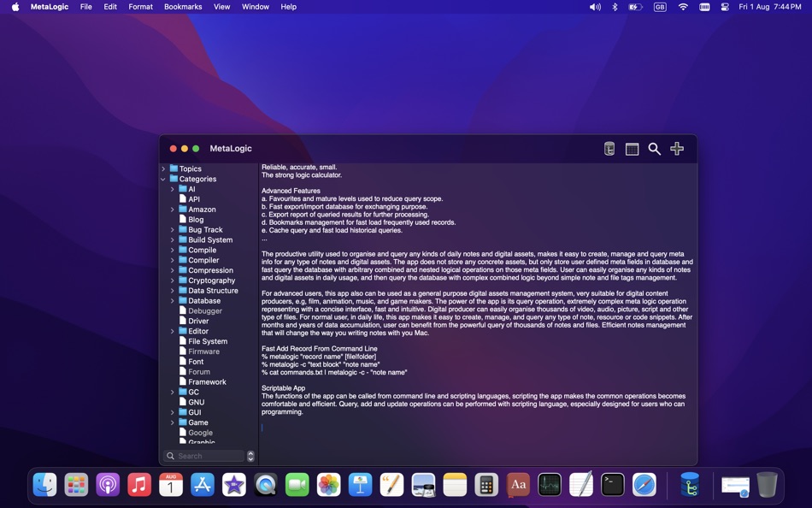The image size is (812, 508).
Task: Launch iMovie from the dock
Action: point(234,485)
